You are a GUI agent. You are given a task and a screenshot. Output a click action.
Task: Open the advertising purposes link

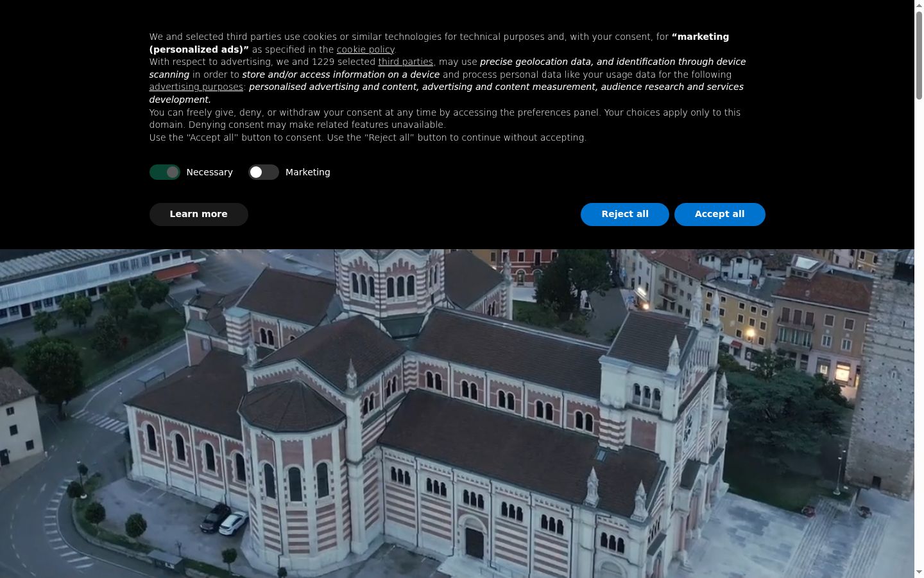pyautogui.click(x=196, y=87)
